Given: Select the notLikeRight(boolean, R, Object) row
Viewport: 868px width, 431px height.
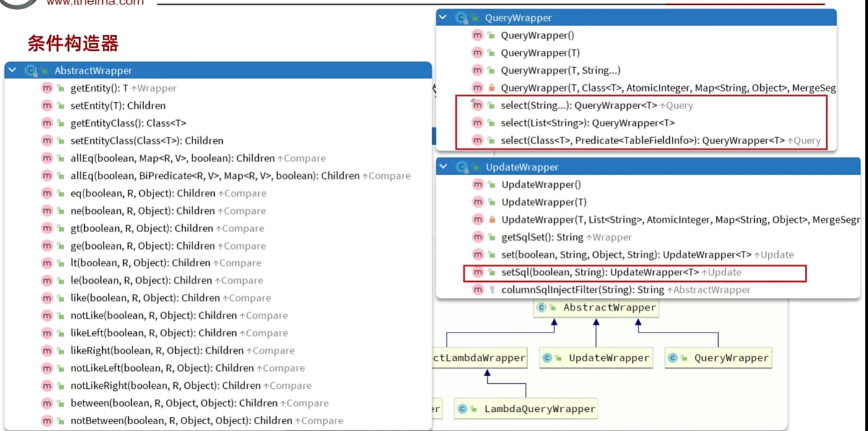Looking at the screenshot, I should (217, 385).
